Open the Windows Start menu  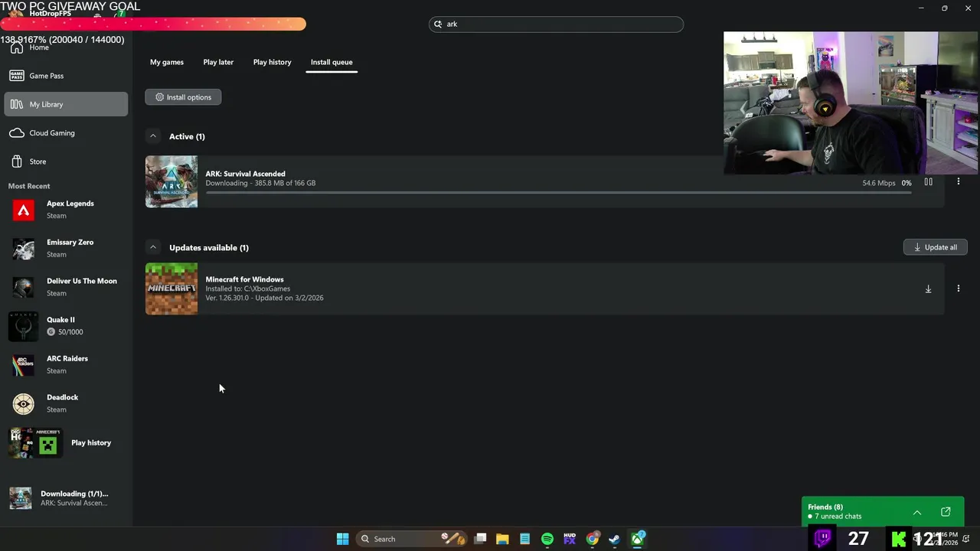tap(342, 539)
